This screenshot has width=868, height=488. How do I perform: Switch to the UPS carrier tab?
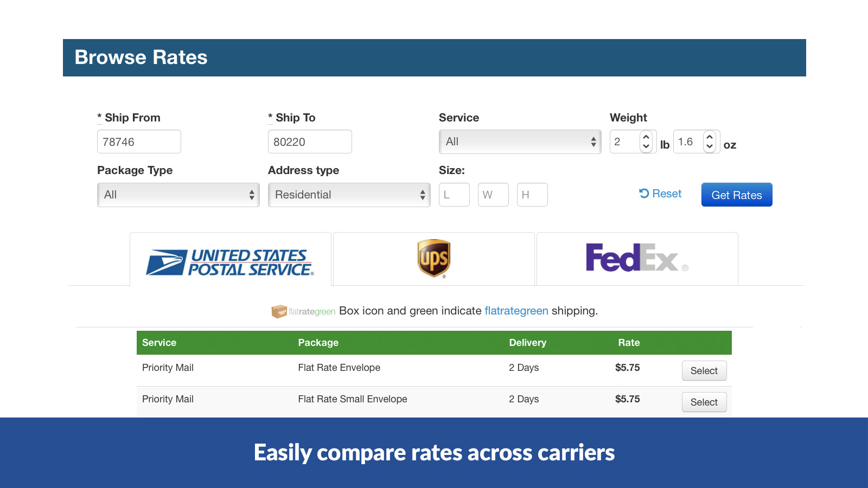pos(433,259)
